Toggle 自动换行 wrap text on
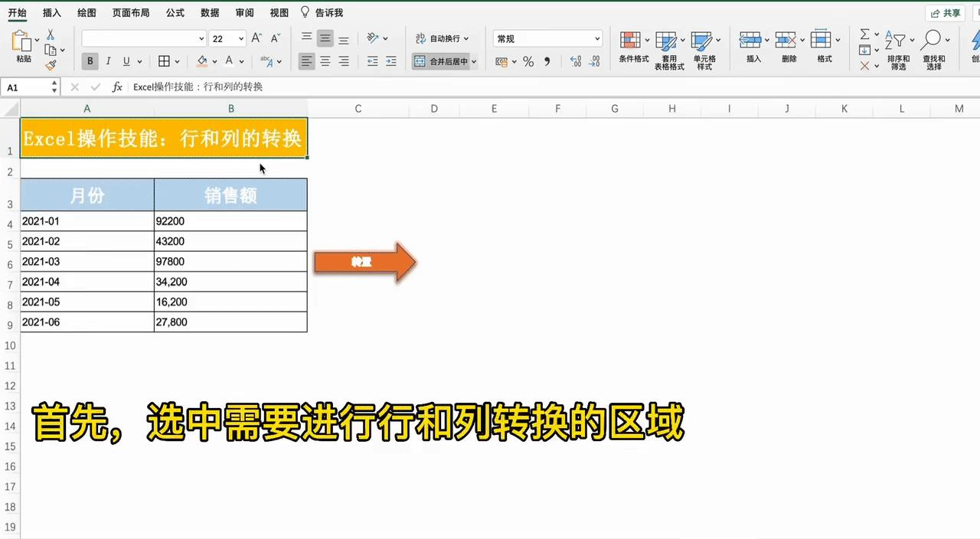This screenshot has height=539, width=980. click(438, 38)
